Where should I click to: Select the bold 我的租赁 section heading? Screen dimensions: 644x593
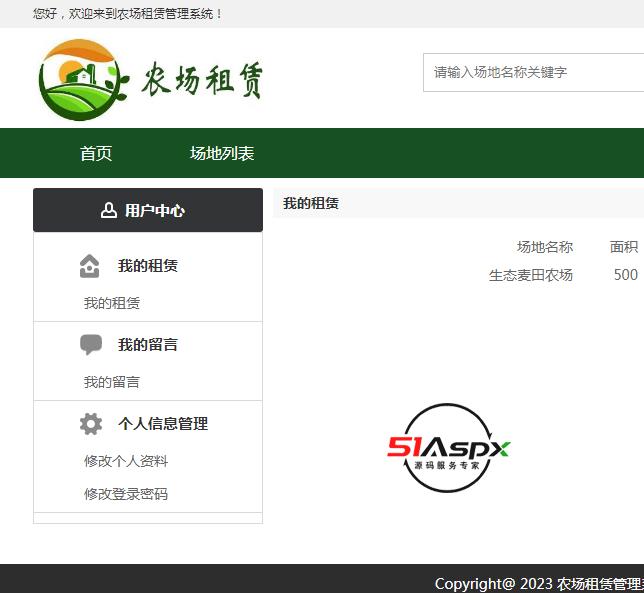pos(148,266)
